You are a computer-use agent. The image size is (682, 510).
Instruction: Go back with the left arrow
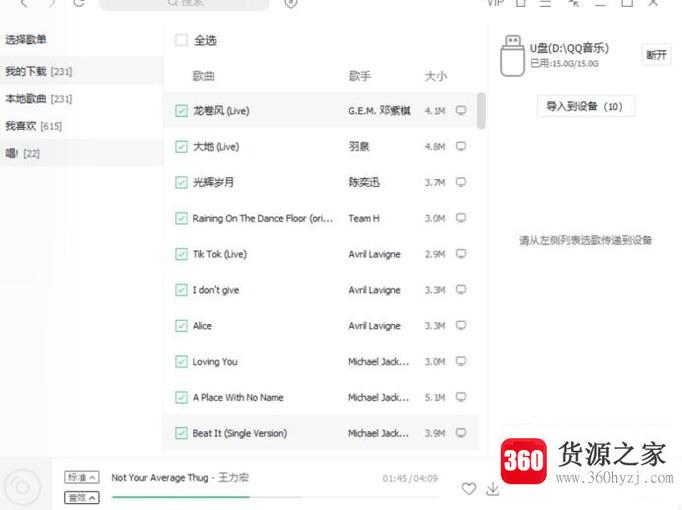pos(24,3)
